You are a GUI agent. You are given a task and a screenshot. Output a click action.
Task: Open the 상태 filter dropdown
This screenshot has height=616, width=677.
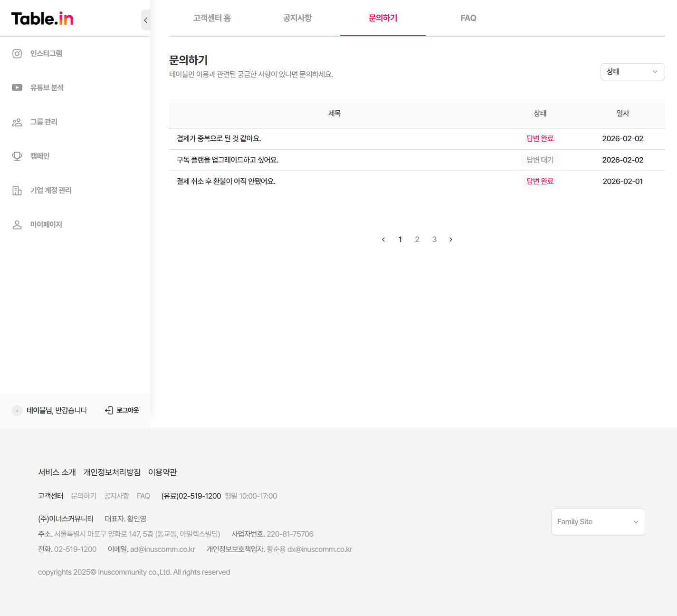[632, 72]
